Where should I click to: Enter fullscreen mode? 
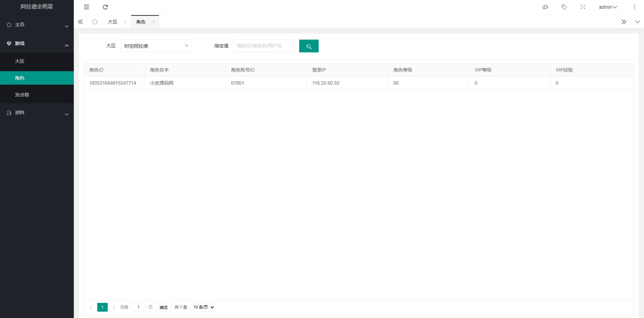coord(583,7)
